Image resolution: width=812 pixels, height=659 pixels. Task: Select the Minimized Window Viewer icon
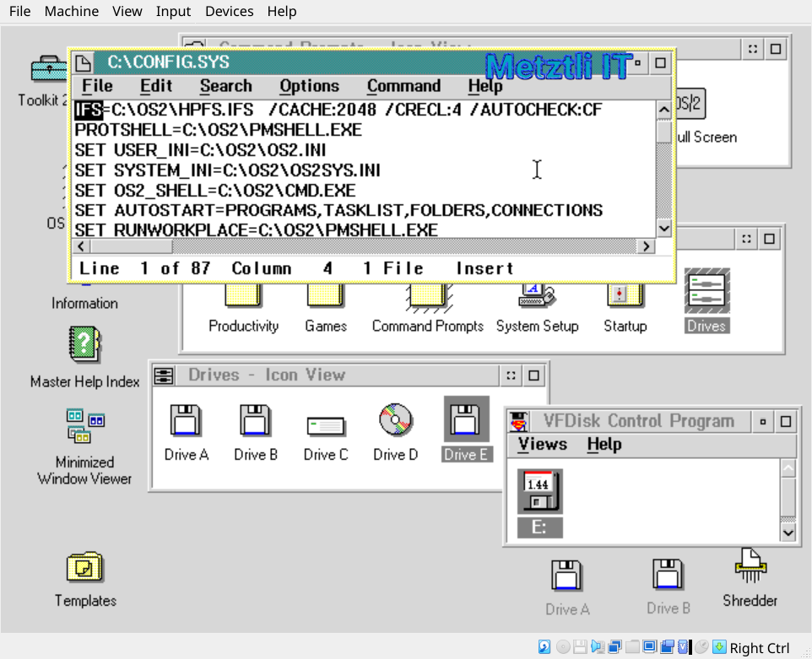click(85, 426)
